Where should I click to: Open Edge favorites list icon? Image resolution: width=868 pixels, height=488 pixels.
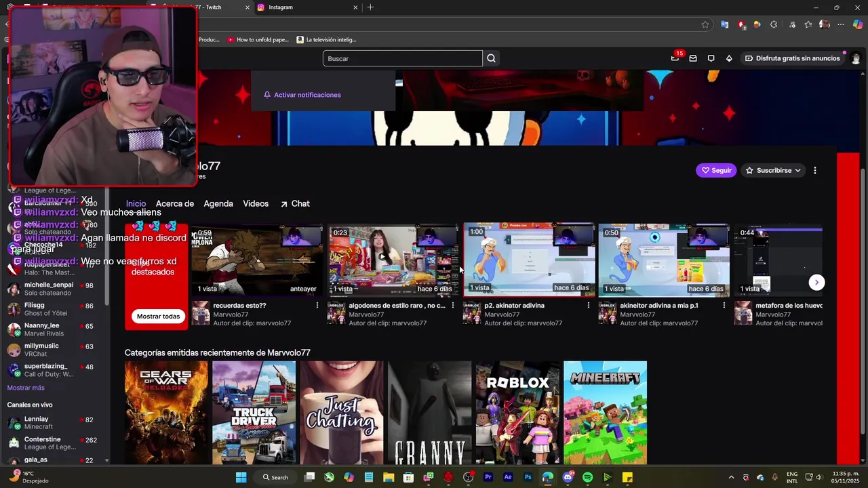(808, 24)
